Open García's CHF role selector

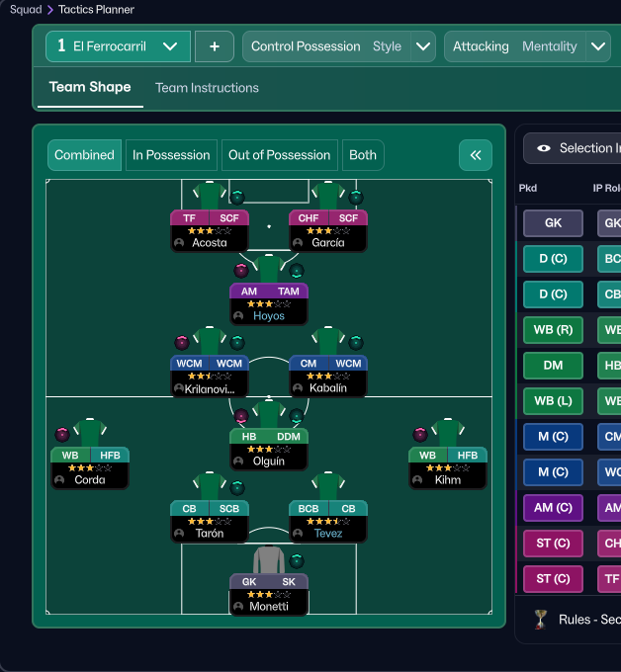click(x=309, y=218)
